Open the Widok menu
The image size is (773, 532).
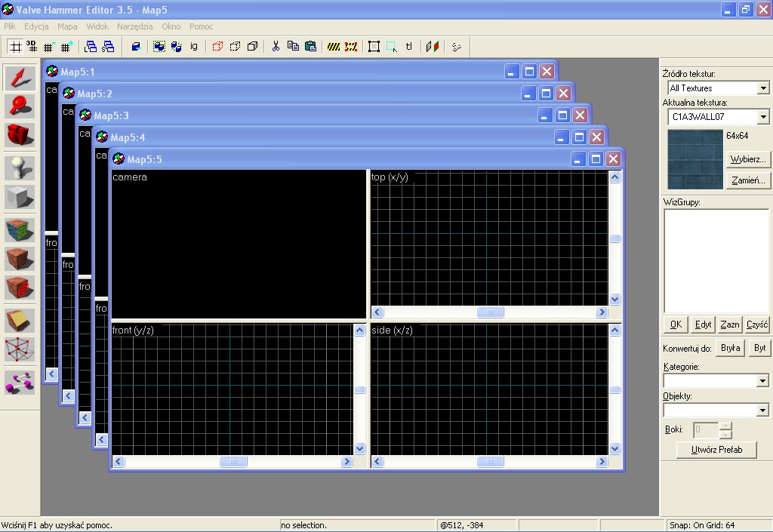tap(97, 26)
